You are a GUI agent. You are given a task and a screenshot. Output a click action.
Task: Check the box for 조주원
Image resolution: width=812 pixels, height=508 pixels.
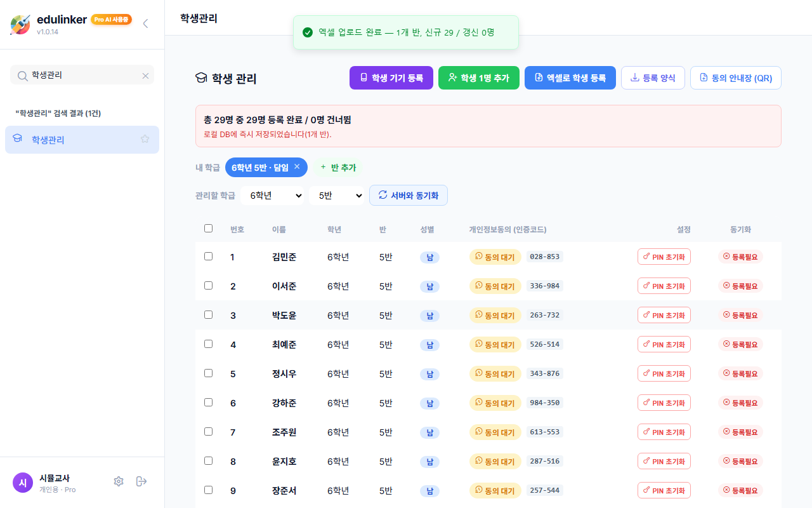209,432
